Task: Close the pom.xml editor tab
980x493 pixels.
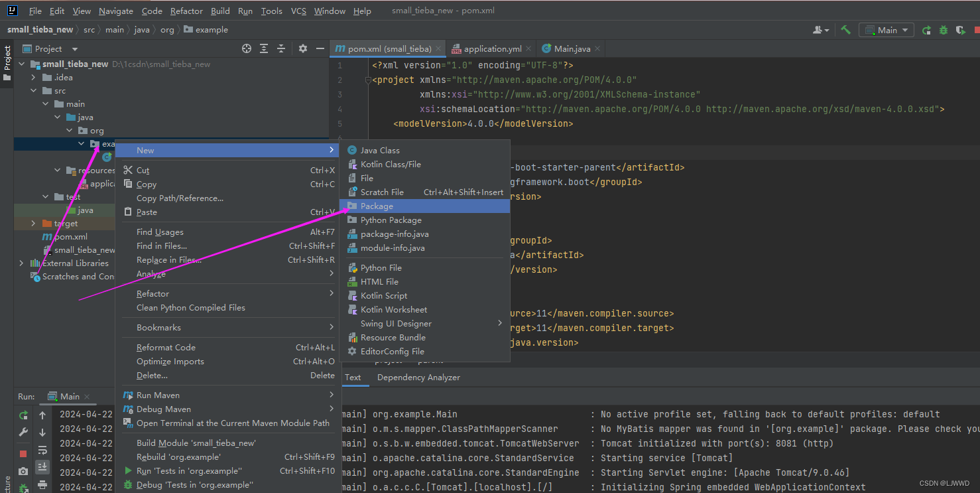Action: (439, 48)
